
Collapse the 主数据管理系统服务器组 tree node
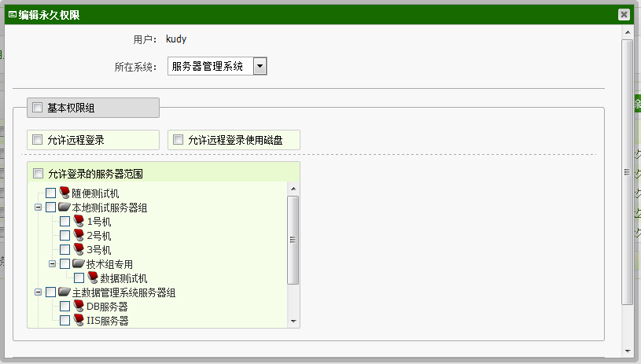38,292
